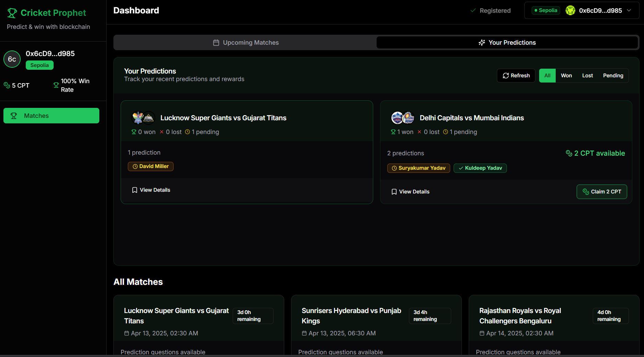Click the checkmark icon on Kuldeep Yadav chip
This screenshot has width=644, height=357.
(x=461, y=168)
